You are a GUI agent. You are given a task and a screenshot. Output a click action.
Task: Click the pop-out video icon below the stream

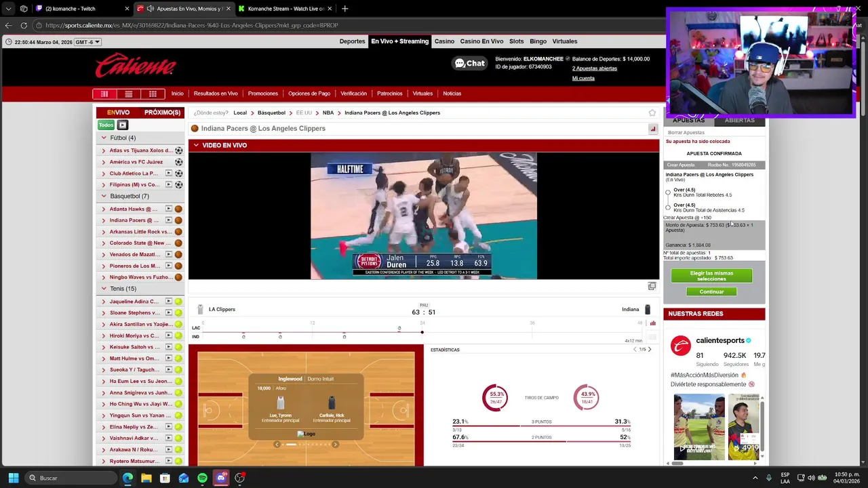coord(652,286)
